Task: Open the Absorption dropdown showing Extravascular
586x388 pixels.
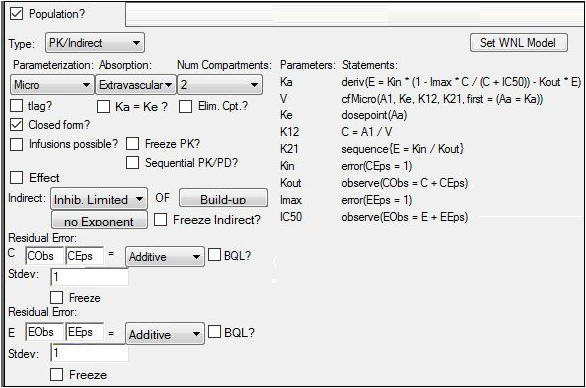Action: 136,85
